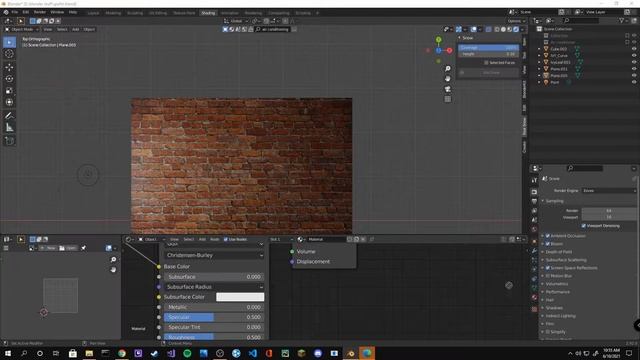This screenshot has height=360, width=640.
Task: Switch to rendered viewport shading mode
Action: click(x=516, y=29)
